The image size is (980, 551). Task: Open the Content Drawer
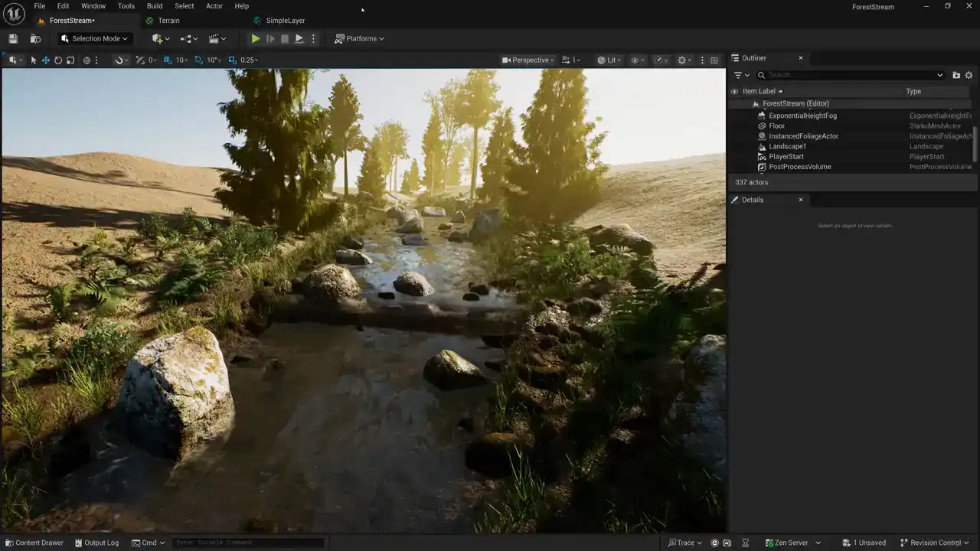pos(34,543)
